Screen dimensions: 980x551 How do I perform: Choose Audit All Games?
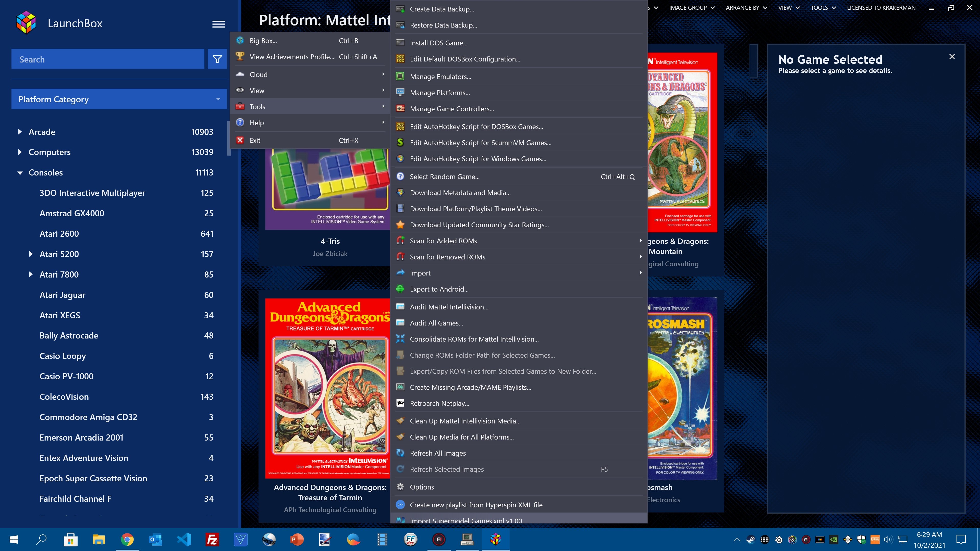(519, 323)
